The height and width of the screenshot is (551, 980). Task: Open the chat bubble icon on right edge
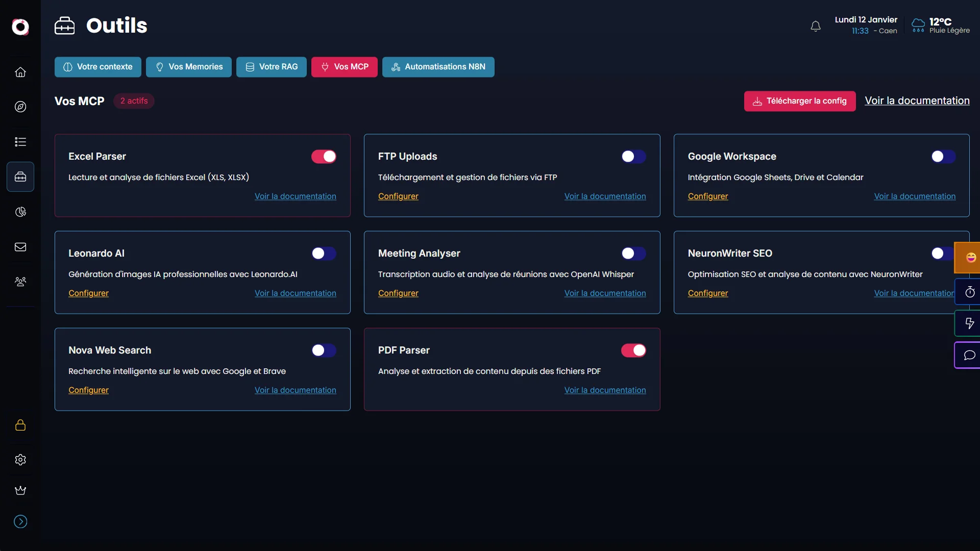pos(970,355)
